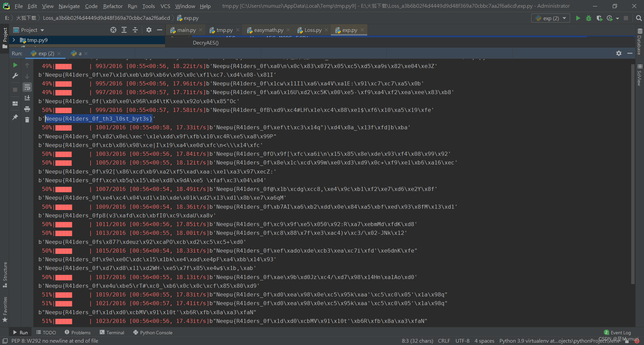Image resolution: width=644 pixels, height=345 pixels.
Task: Minimize the Run tool window
Action: pyautogui.click(x=630, y=54)
